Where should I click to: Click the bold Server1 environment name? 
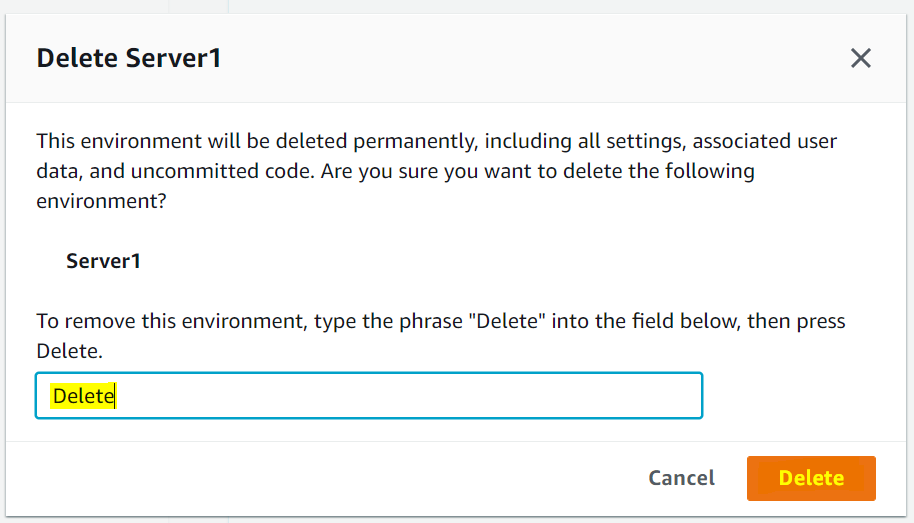click(103, 261)
